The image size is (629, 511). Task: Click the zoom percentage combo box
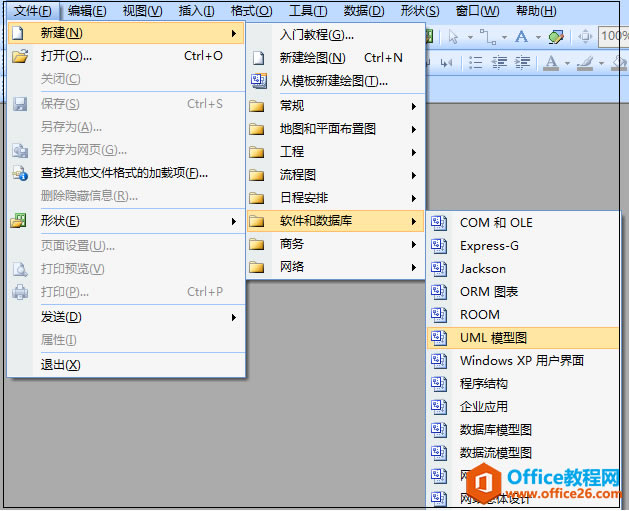point(613,37)
